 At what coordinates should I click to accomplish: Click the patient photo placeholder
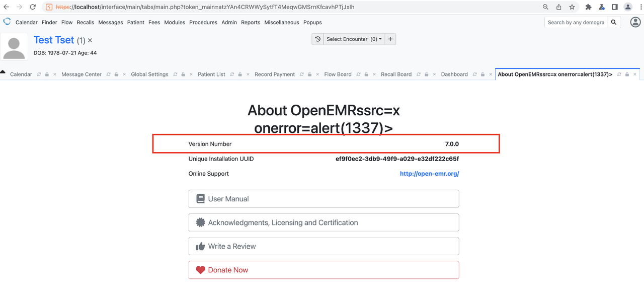point(14,48)
